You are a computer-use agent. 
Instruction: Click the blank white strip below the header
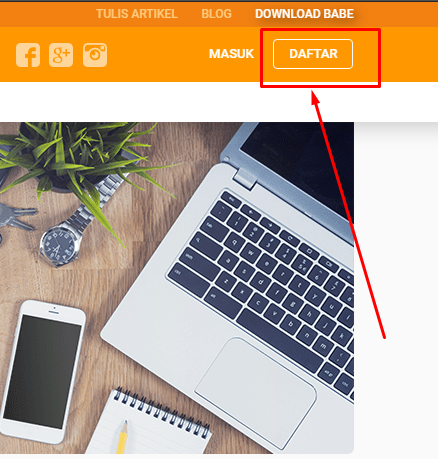tap(219, 102)
